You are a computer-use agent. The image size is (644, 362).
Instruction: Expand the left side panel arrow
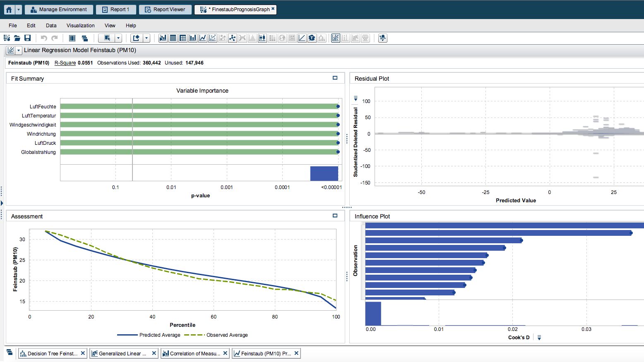click(x=2, y=203)
